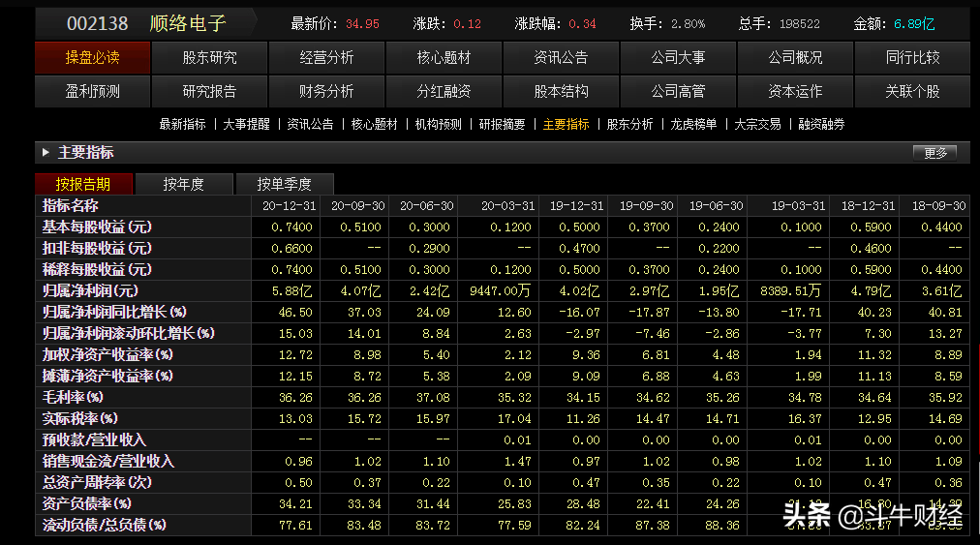Click the 摊薄净资产收益率(%) row label
Screen dimensions: 980x545
click(107, 376)
